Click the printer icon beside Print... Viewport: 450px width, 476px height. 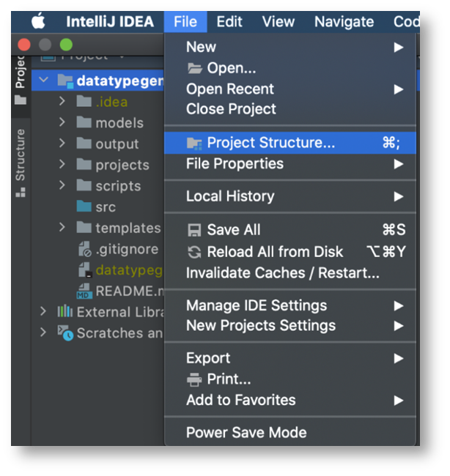(x=194, y=379)
